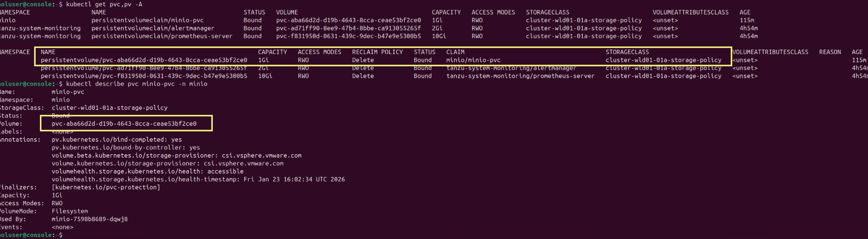
Task: Click the RECLAIM POLICY column header
Action: point(377,52)
